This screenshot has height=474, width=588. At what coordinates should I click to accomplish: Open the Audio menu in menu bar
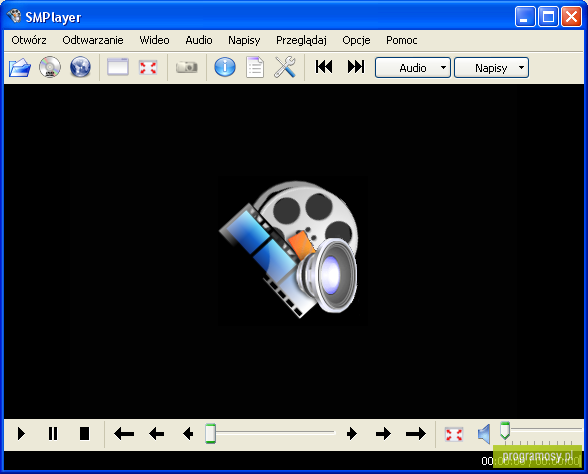point(199,40)
